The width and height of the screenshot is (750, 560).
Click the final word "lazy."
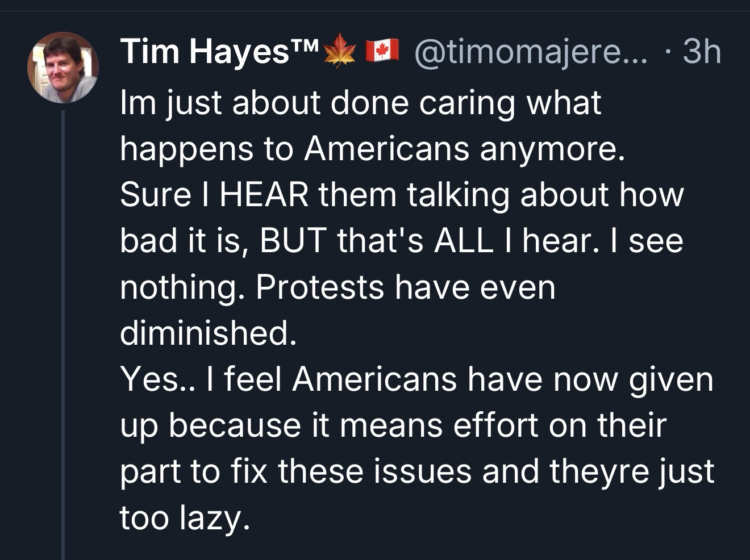215,518
